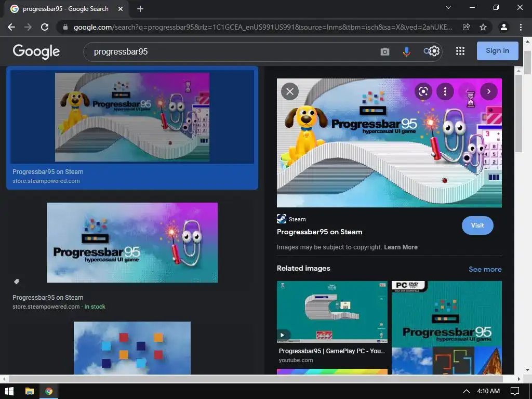Screen dimensions: 532x399
Task: Click the youtube.com source text
Action: point(296,360)
